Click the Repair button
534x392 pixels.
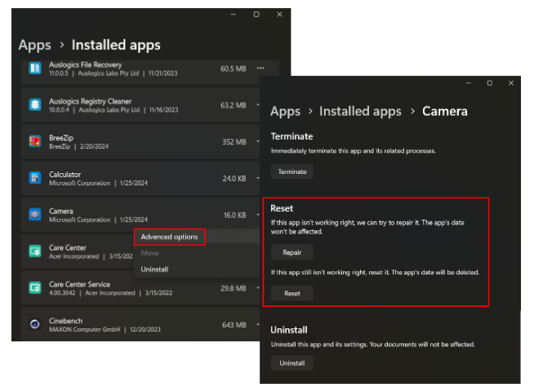(x=291, y=252)
